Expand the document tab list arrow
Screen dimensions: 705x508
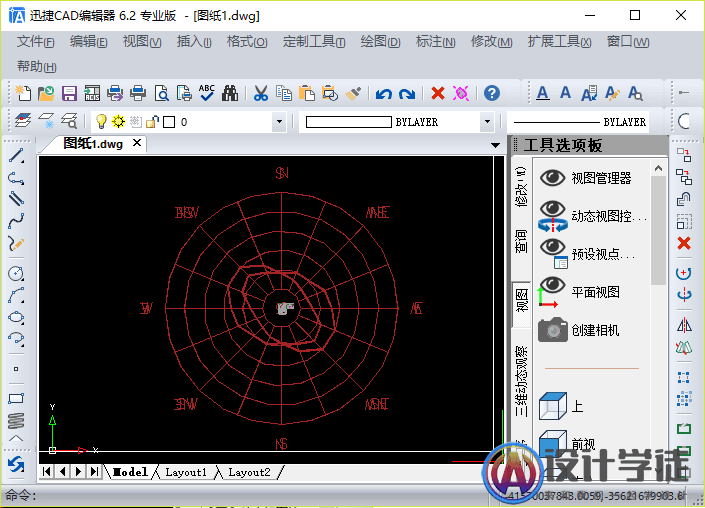(495, 145)
